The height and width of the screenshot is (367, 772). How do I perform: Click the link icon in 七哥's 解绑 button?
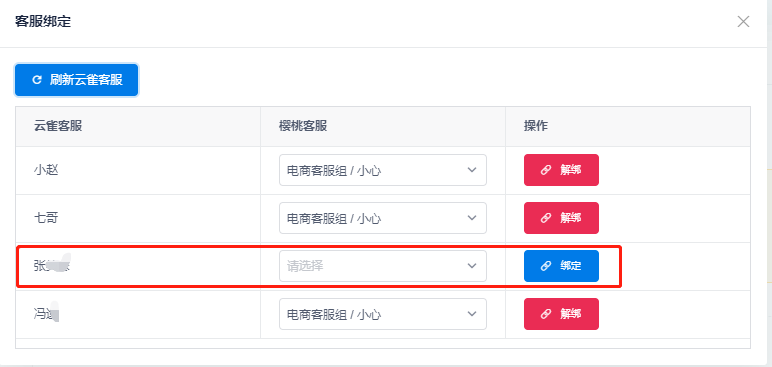[x=546, y=218]
